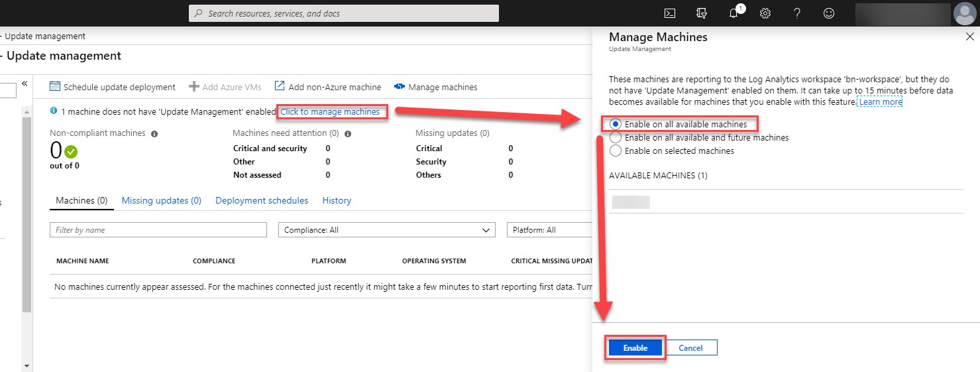Click the info icon beside the machine notice

click(54, 111)
